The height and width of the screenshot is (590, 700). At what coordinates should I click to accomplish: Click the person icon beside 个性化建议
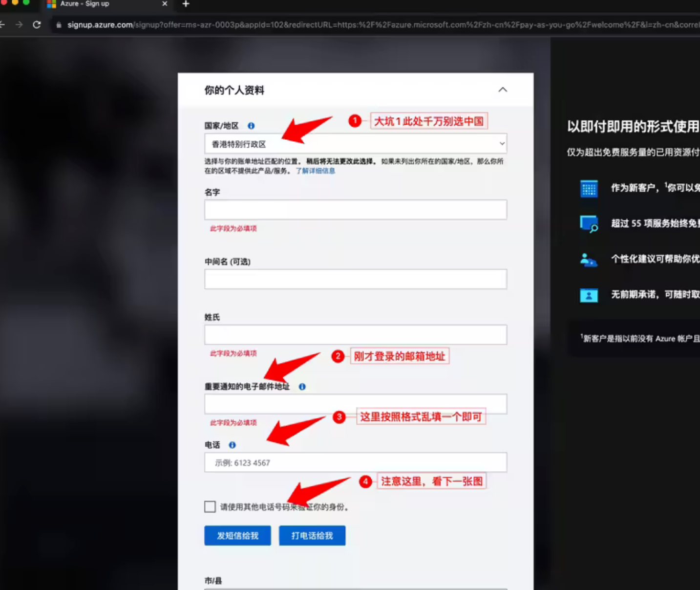coord(589,260)
